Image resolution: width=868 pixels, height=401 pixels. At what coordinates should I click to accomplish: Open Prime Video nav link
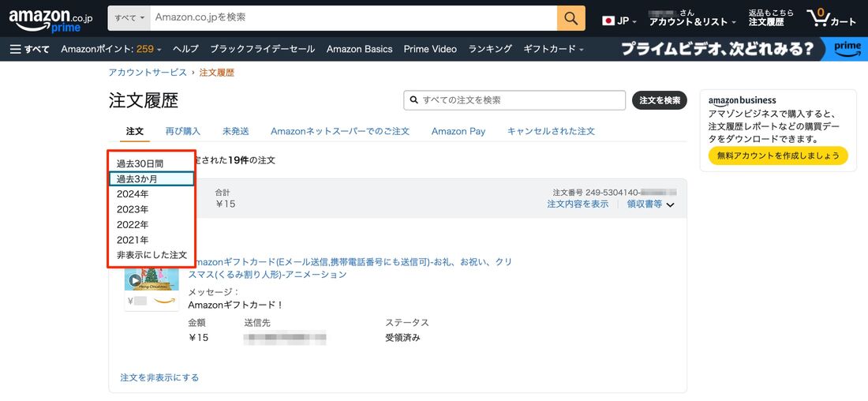(430, 49)
